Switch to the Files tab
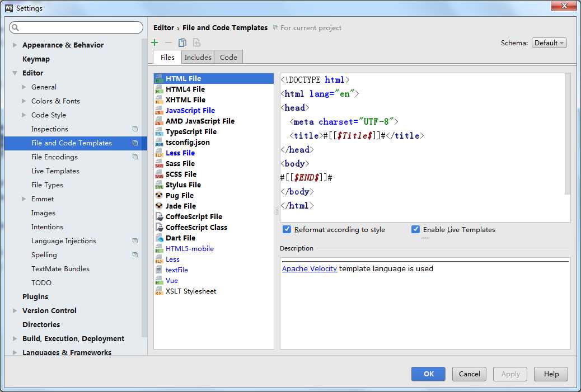Image resolution: width=581 pixels, height=392 pixels. click(x=167, y=58)
